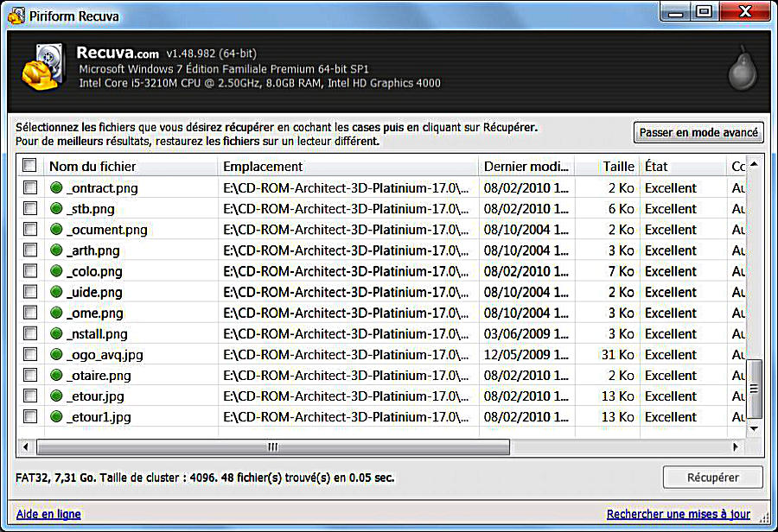
Task: Sort by État column header
Action: click(x=683, y=167)
